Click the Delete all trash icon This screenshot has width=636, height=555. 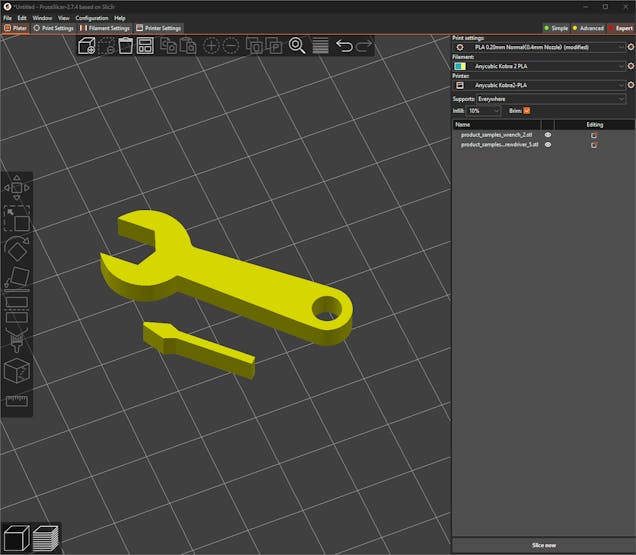coord(126,45)
